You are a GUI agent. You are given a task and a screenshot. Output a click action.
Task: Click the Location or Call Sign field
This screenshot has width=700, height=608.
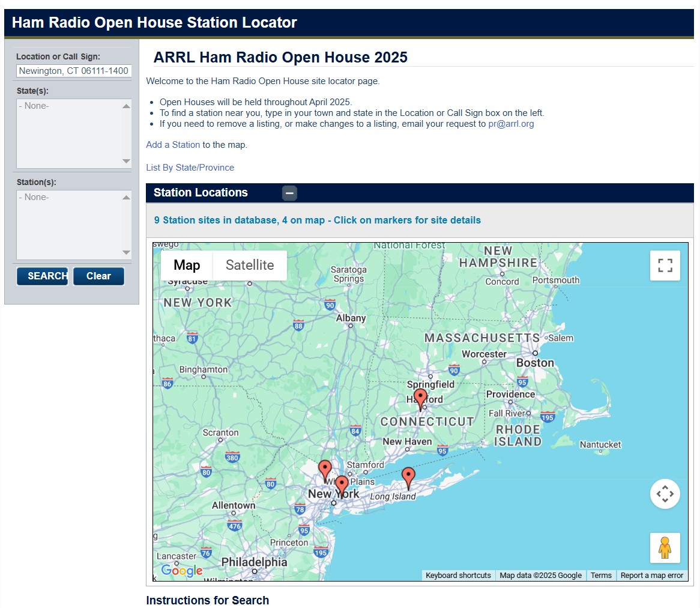click(x=73, y=71)
